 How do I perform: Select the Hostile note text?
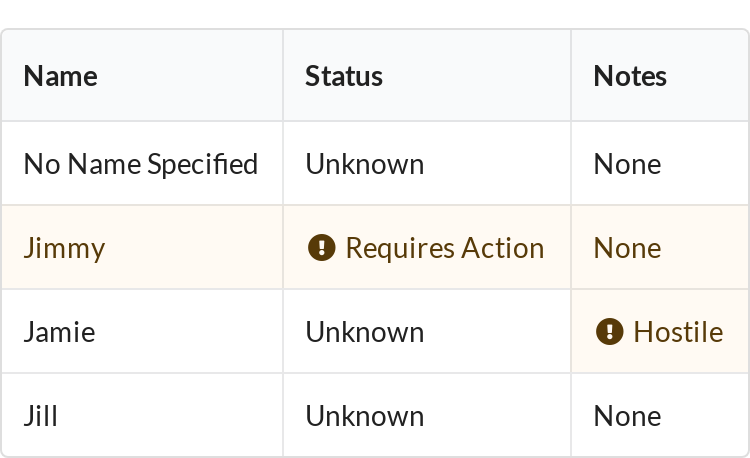tap(678, 332)
